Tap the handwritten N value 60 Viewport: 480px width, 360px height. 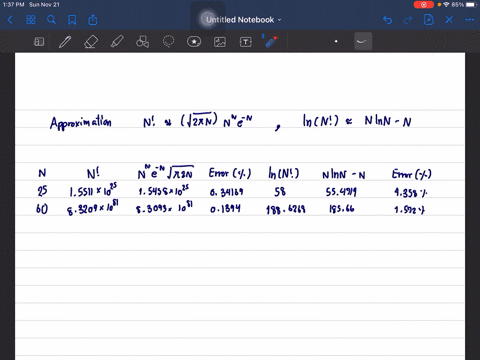pos(42,209)
